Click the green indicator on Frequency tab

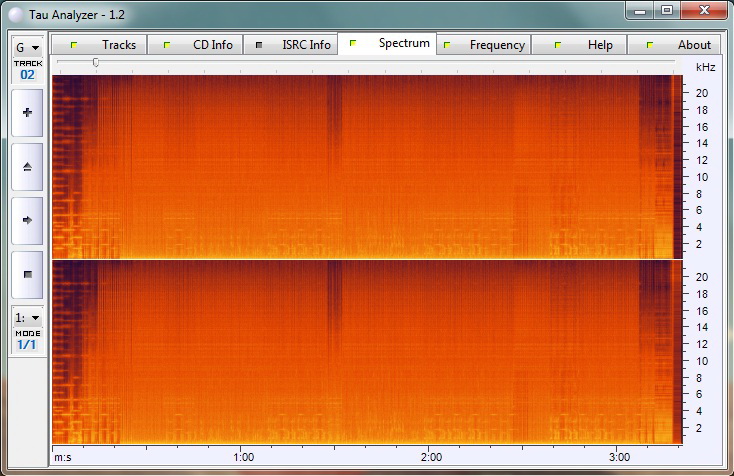point(447,45)
